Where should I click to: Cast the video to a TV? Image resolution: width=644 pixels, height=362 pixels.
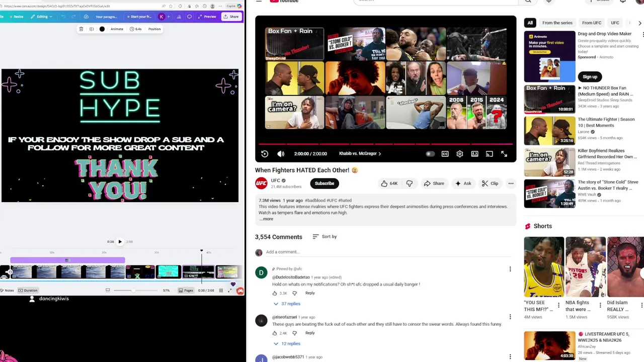[x=489, y=154]
